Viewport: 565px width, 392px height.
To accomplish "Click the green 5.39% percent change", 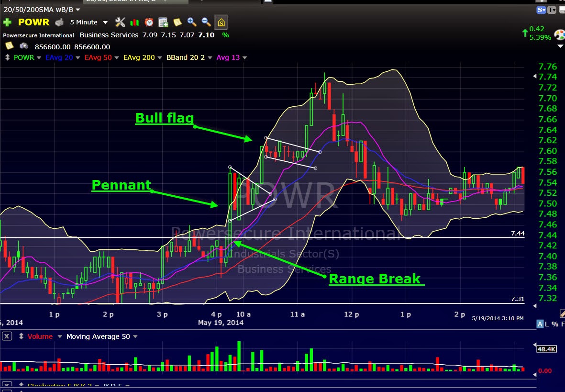I will click(540, 37).
